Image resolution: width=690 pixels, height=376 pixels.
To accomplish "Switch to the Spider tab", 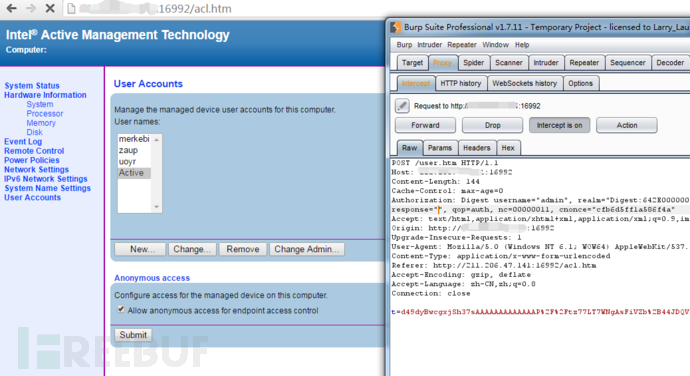I will pyautogui.click(x=473, y=63).
